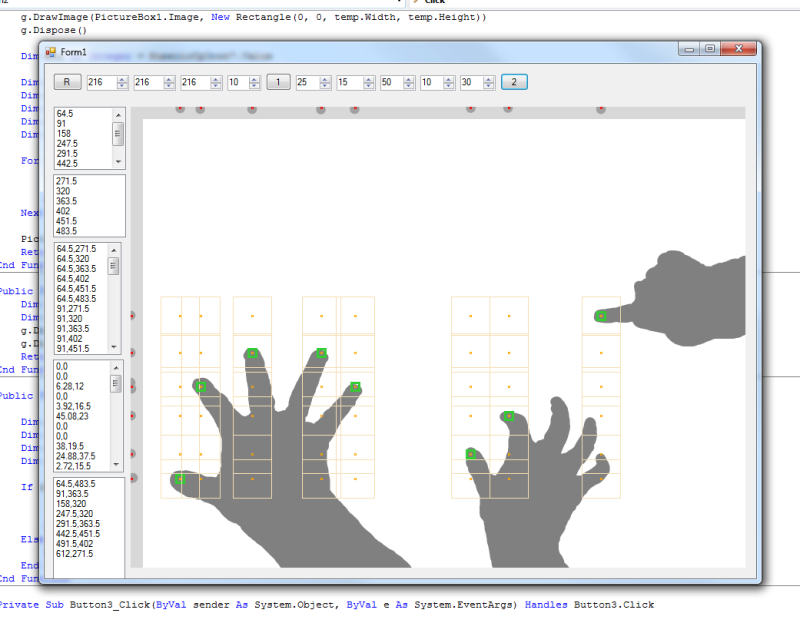The width and height of the screenshot is (800, 623).
Task: Click the R button in Form1
Action: pos(67,82)
